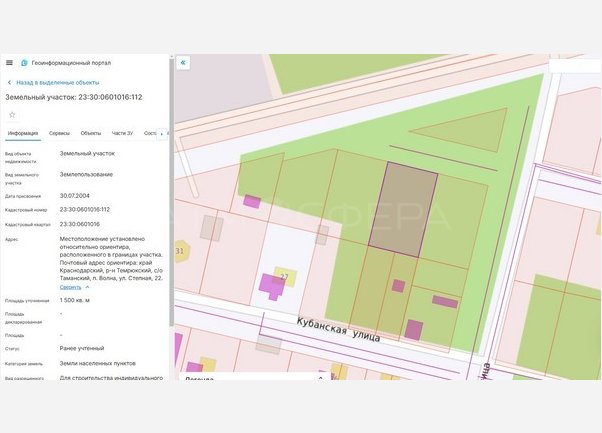Screen dimensions: 602x433
Task: Open the Сервисы tab
Action: click(60, 133)
